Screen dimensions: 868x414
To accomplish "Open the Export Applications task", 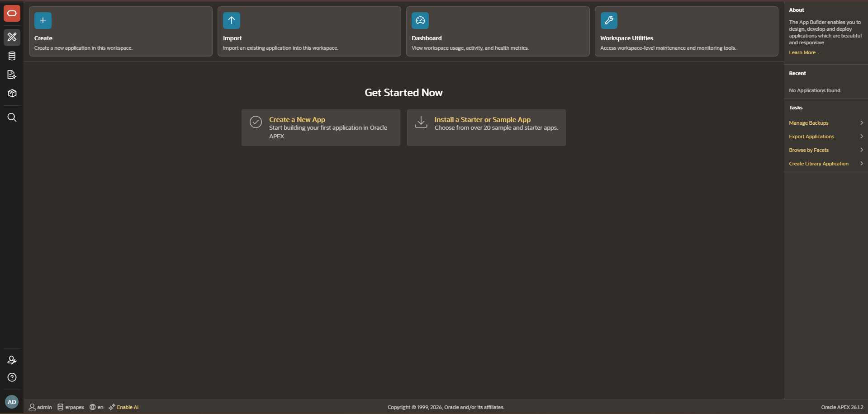I will pos(811,136).
